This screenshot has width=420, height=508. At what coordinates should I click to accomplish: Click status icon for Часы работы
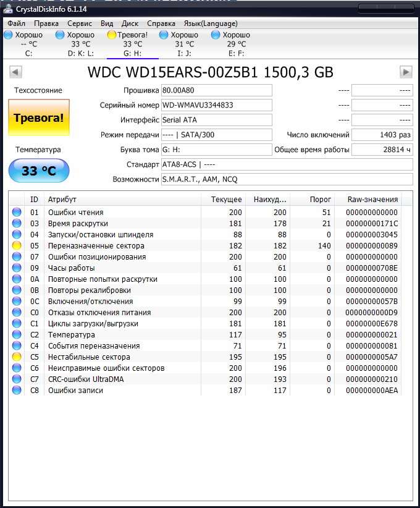tap(17, 268)
